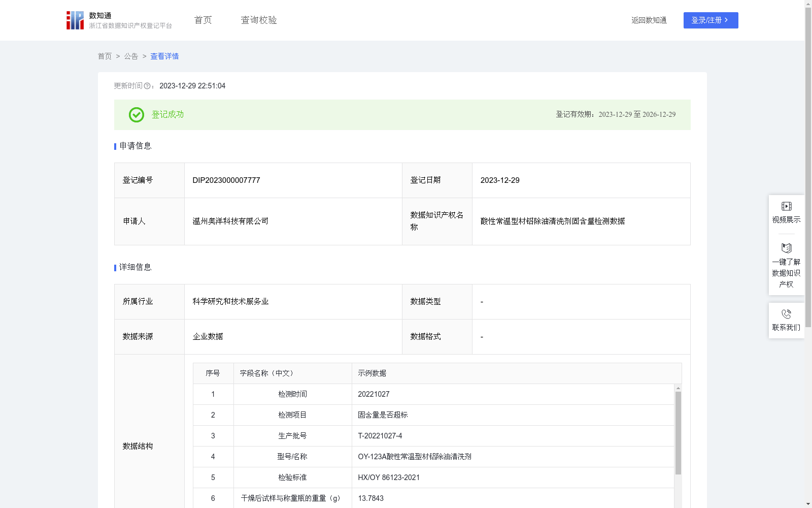Click the page scroll-down arrow
Viewport: 812px width, 508px height.
point(808,504)
